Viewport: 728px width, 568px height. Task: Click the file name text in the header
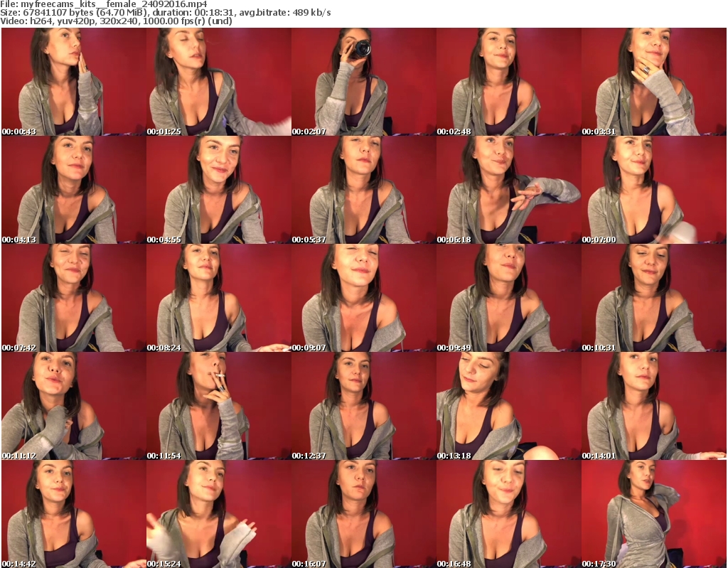[x=104, y=4]
